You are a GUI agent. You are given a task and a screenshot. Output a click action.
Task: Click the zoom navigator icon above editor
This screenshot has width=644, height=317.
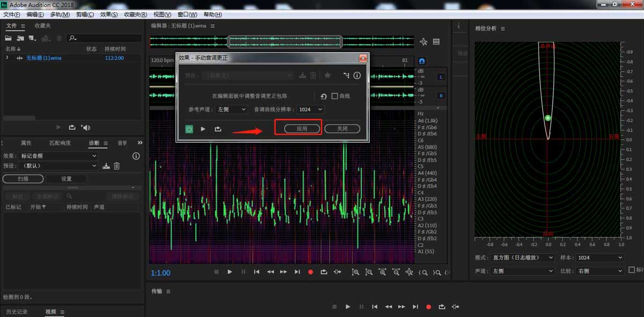pos(423,42)
